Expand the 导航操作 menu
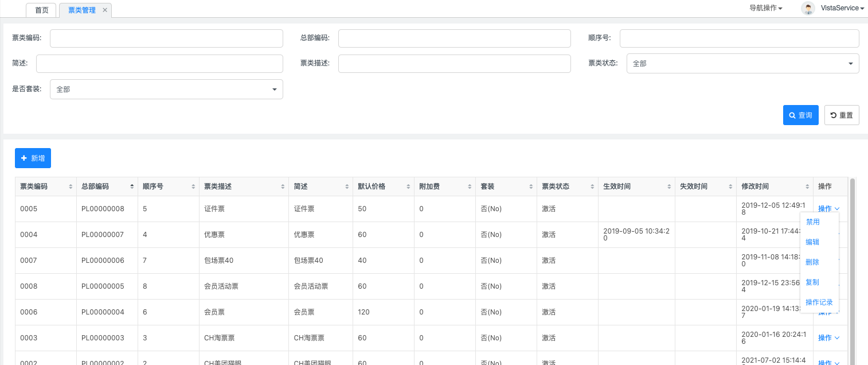Viewport: 868px width, 365px height. [766, 8]
